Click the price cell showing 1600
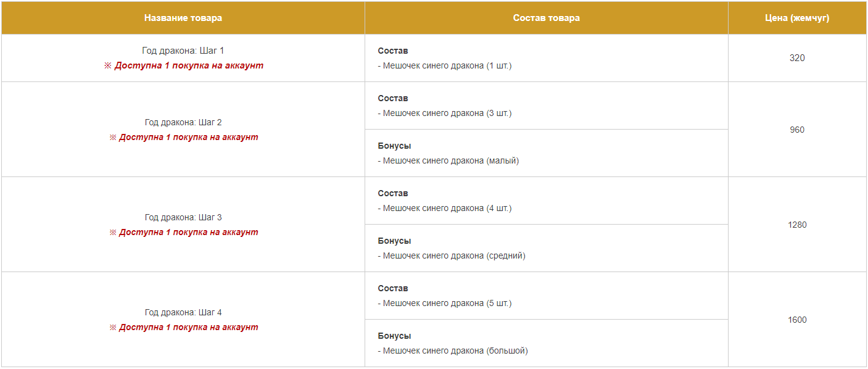This screenshot has width=868, height=369. pos(797,320)
